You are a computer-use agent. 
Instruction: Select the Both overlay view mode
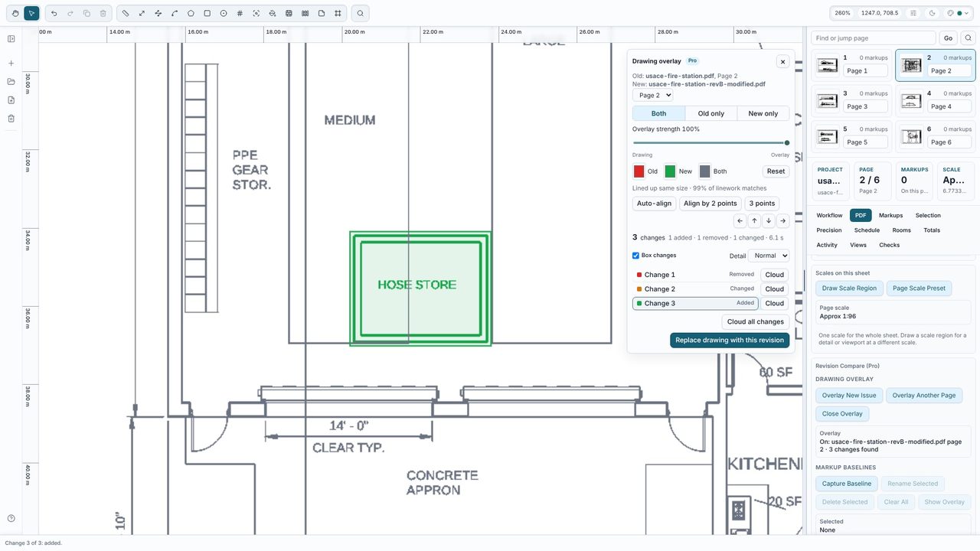[x=658, y=113]
